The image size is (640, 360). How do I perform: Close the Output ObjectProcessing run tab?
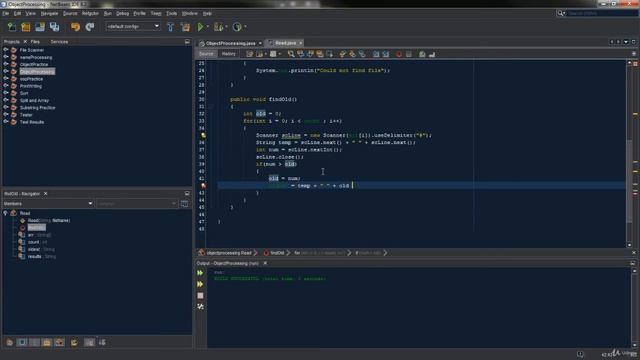265,263
